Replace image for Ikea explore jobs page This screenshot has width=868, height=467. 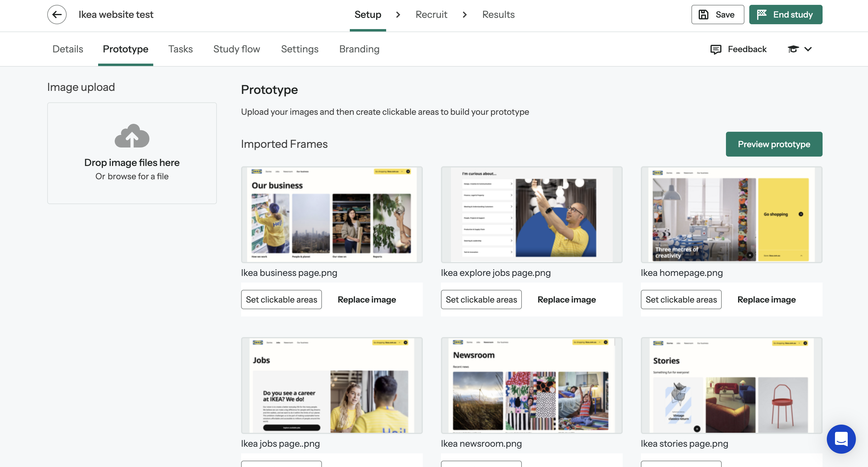(566, 300)
